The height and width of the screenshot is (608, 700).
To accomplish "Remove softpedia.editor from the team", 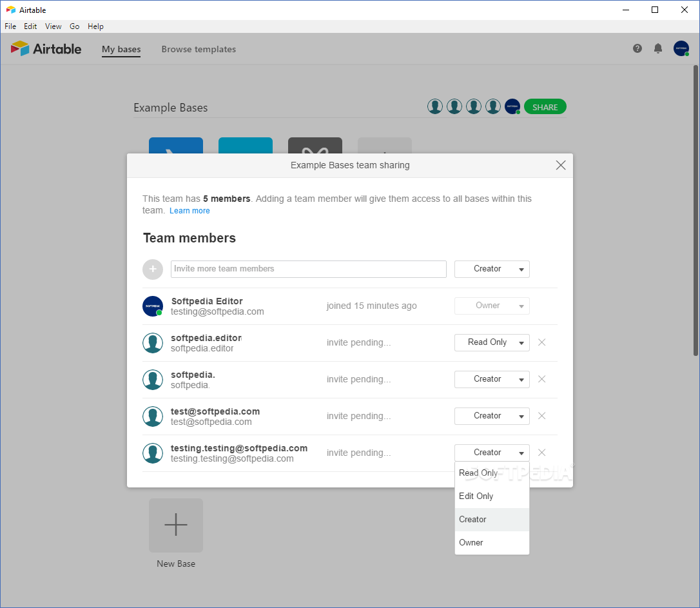I will tap(541, 342).
